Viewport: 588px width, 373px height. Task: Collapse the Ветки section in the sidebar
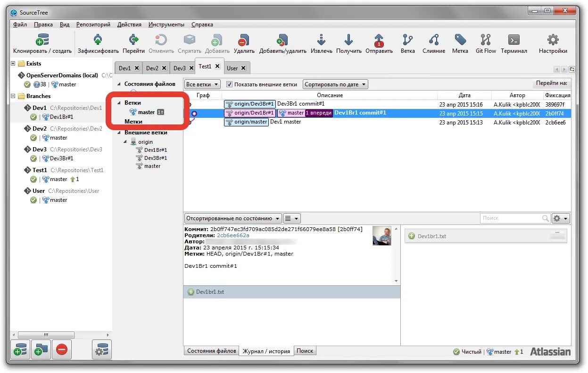tap(119, 103)
